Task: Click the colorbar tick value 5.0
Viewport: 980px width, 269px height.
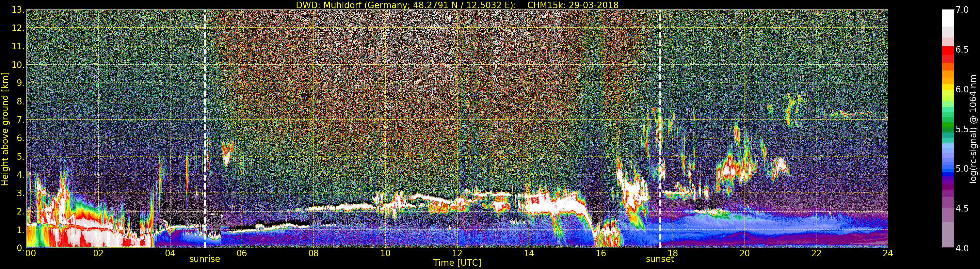Action: [962, 169]
